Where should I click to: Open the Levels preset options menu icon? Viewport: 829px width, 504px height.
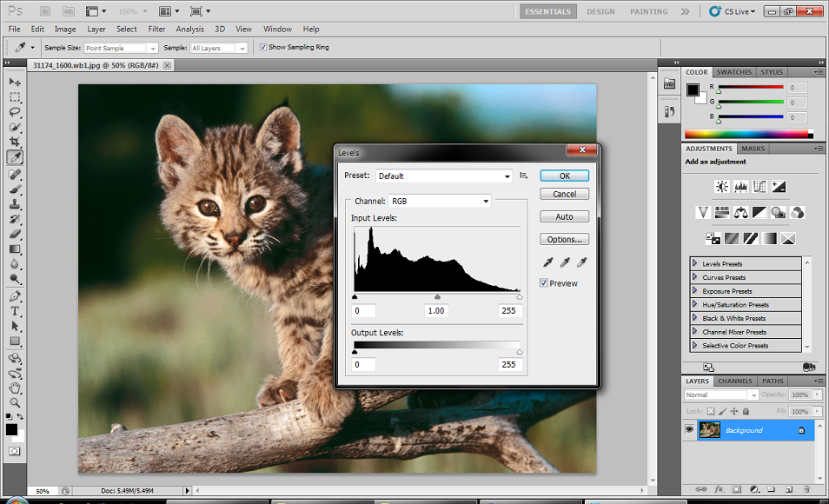523,176
